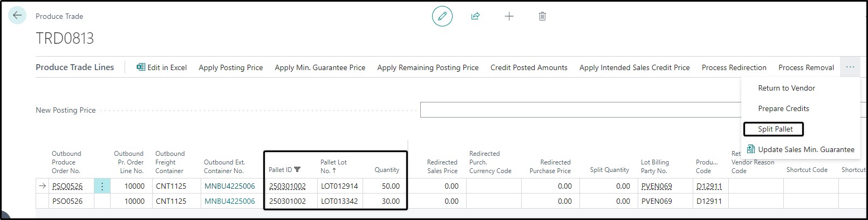Choose Return to Vendor menu entry
The height and width of the screenshot is (220, 868).
coord(786,88)
